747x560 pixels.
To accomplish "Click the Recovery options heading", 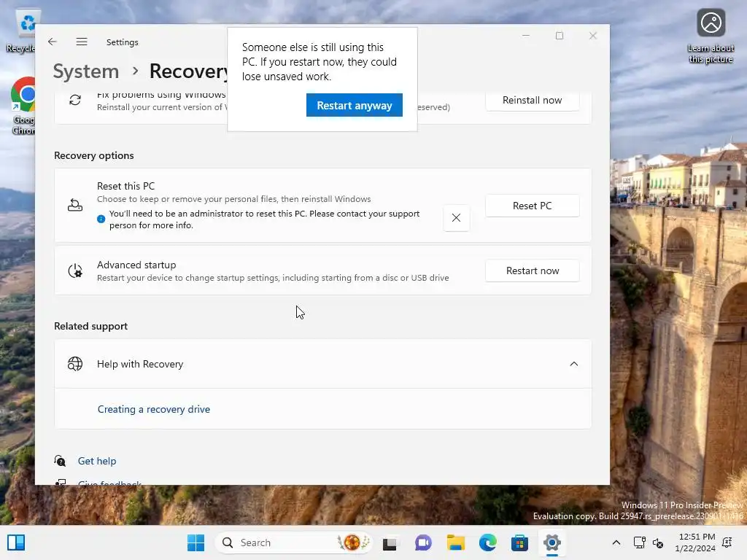I will click(94, 155).
